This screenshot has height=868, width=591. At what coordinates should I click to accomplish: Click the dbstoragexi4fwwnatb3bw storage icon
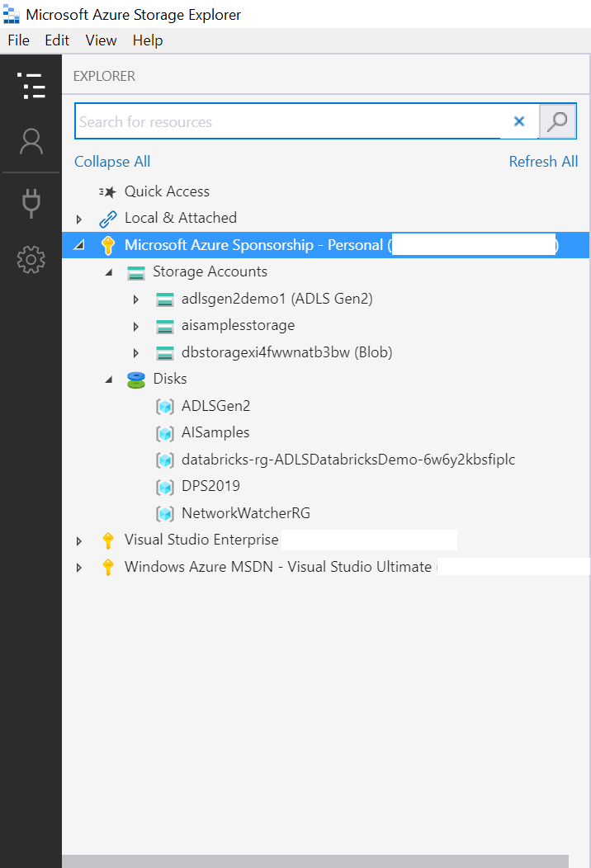point(164,353)
